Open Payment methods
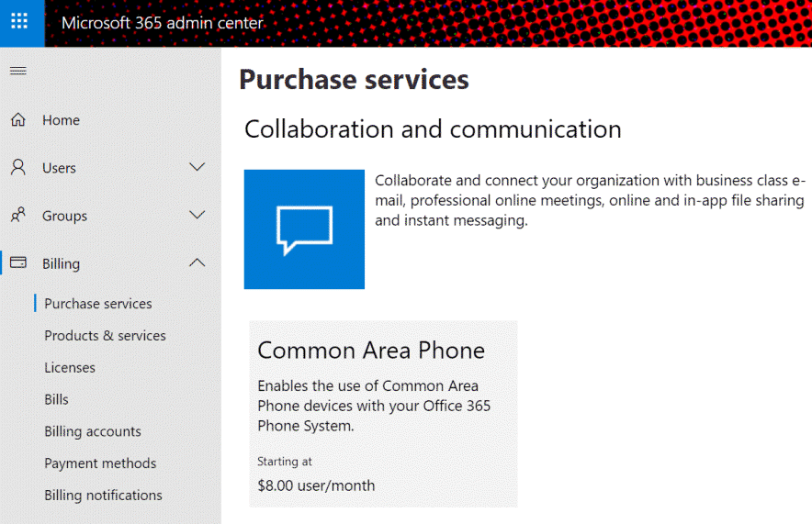 pos(100,463)
